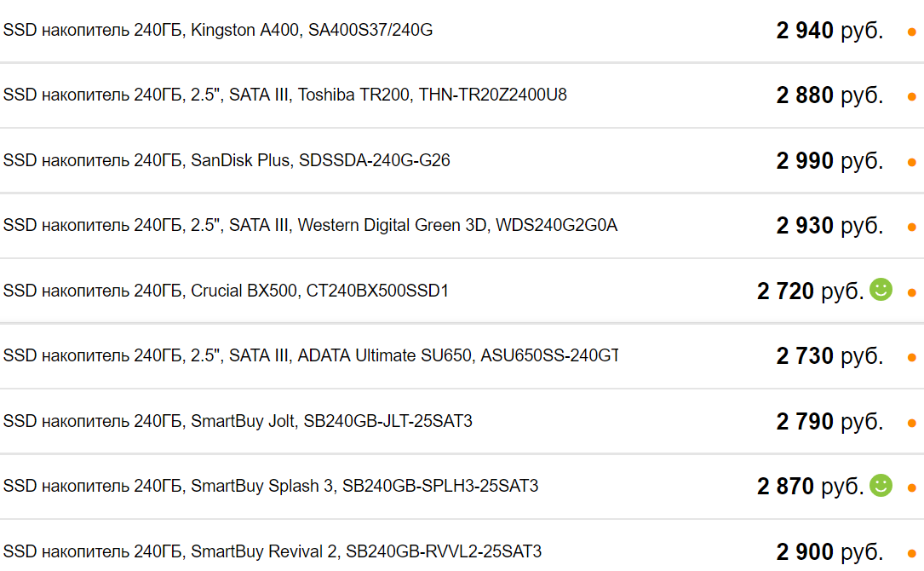Click the 2 940 руб. price
Screen dimensions: 924x571
pyautogui.click(x=829, y=31)
